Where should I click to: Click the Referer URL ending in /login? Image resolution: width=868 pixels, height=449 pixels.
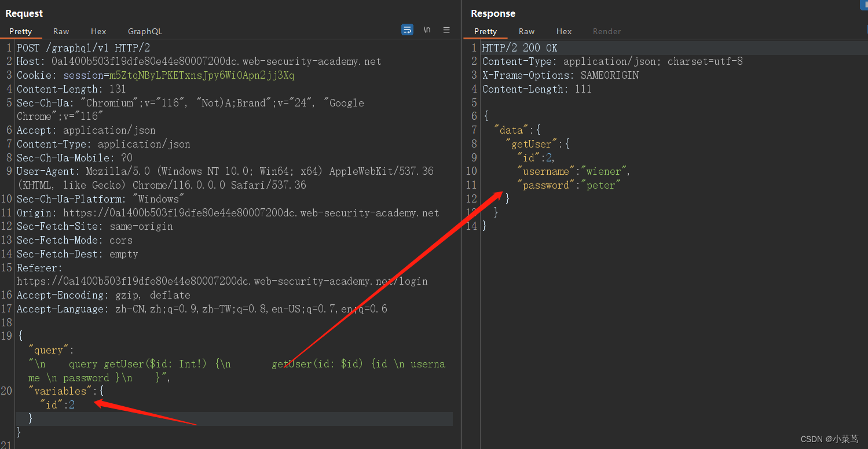(x=222, y=281)
